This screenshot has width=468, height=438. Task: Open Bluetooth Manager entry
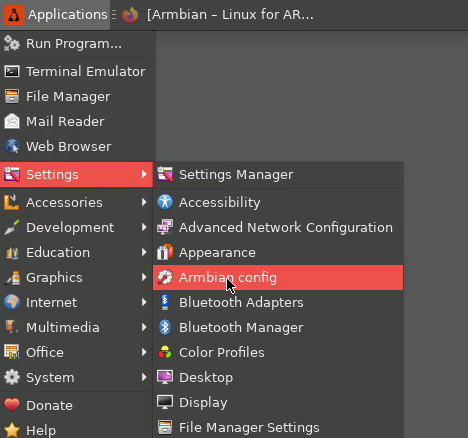coord(278,327)
